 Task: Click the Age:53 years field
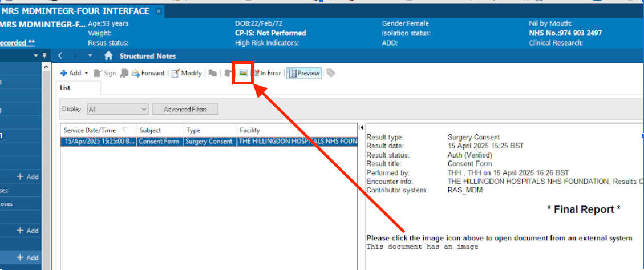click(x=108, y=24)
